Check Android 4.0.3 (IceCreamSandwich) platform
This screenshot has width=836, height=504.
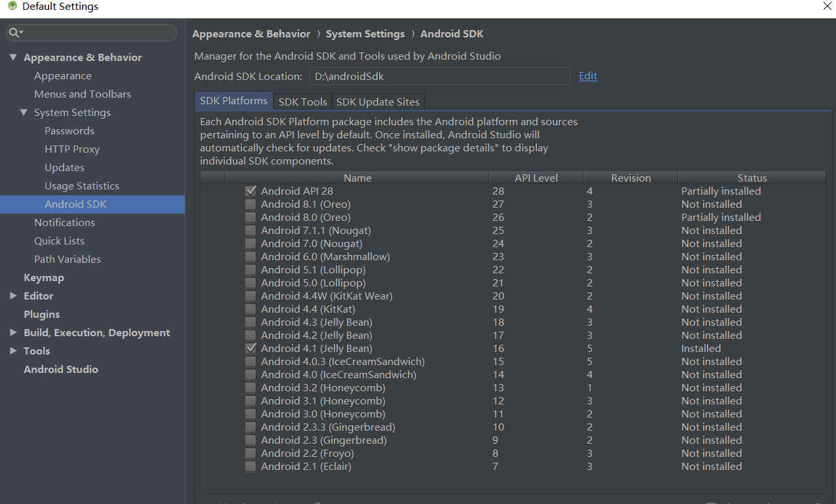pyautogui.click(x=250, y=362)
